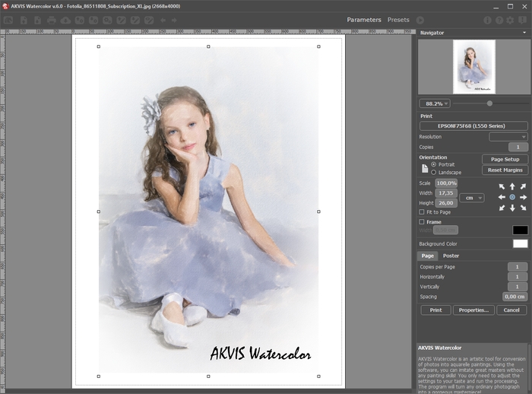Click the Open image toolbar icon

click(24, 21)
